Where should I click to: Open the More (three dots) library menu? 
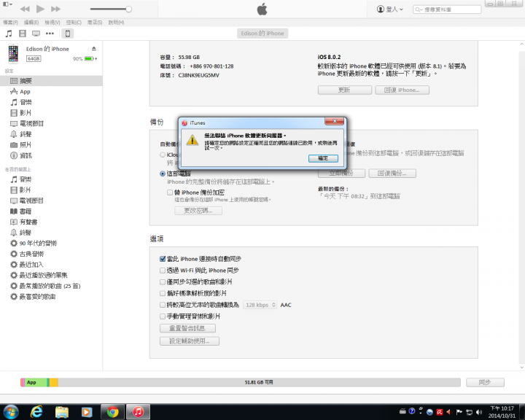click(x=50, y=34)
